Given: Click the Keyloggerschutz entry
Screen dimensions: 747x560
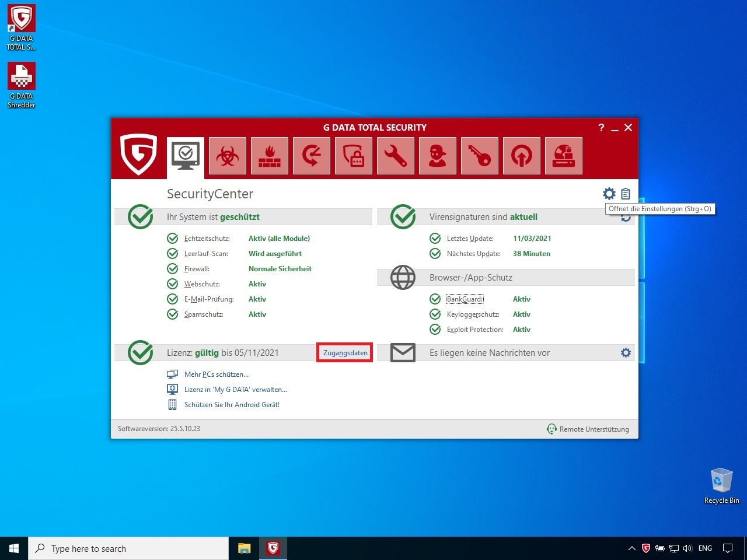Looking at the screenshot, I should (473, 314).
